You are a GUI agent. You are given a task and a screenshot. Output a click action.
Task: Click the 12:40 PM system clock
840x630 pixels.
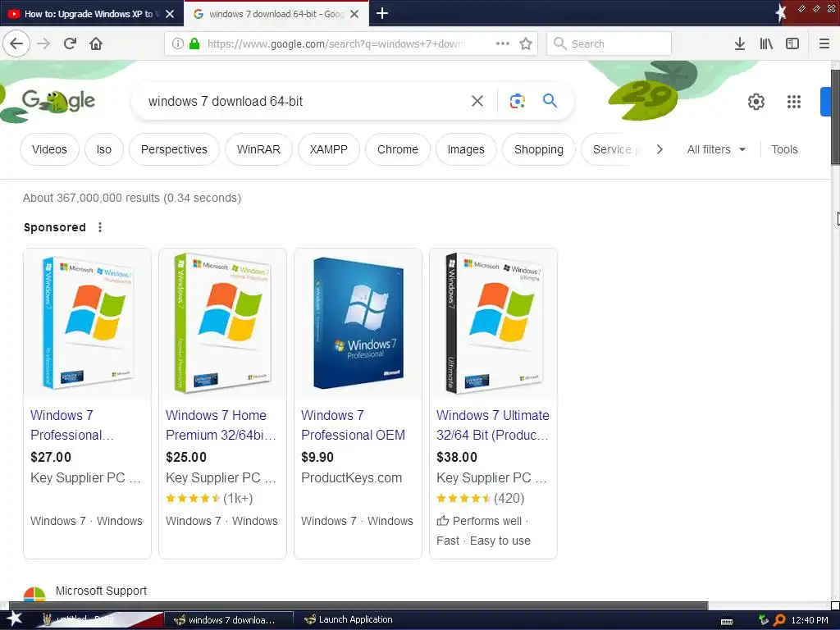[810, 620]
